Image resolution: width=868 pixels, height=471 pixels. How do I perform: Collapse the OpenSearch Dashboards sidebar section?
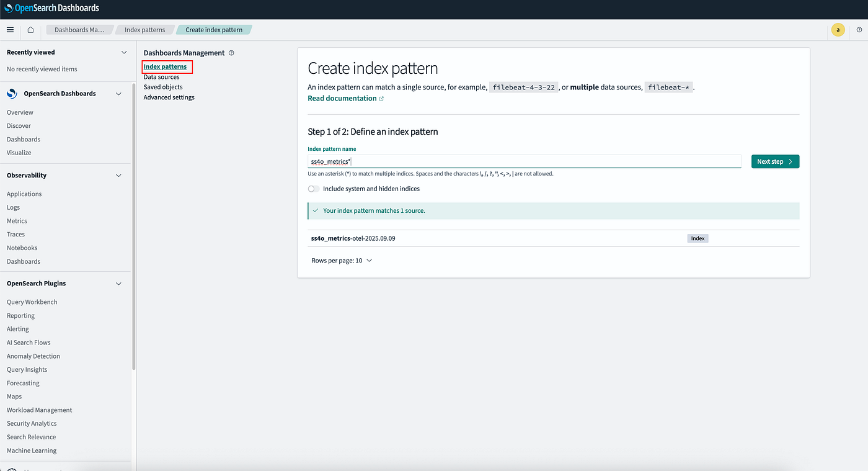[119, 94]
